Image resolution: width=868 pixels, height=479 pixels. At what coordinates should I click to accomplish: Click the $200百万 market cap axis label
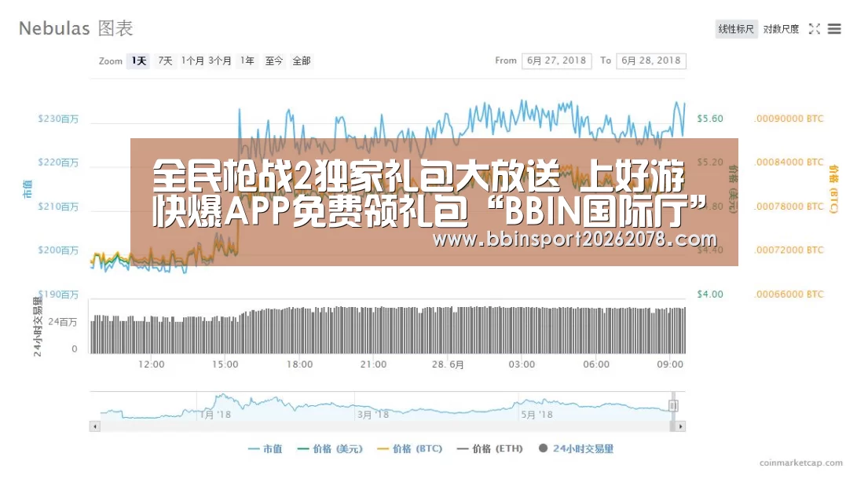click(x=58, y=250)
